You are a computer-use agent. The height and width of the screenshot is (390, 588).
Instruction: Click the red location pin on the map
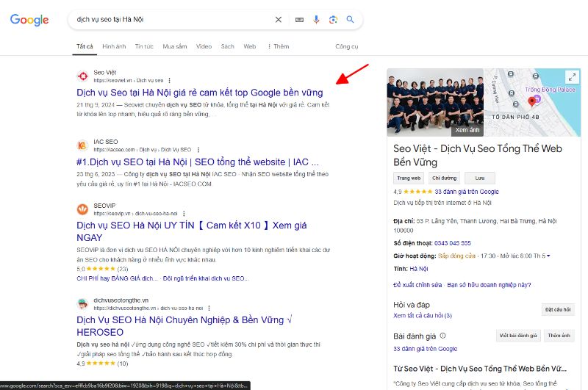[x=531, y=101]
